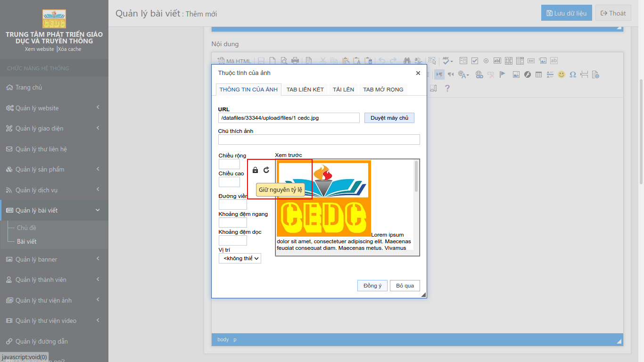Expand Quản lý sản phẩm menu
This screenshot has height=362, width=644.
click(54, 169)
